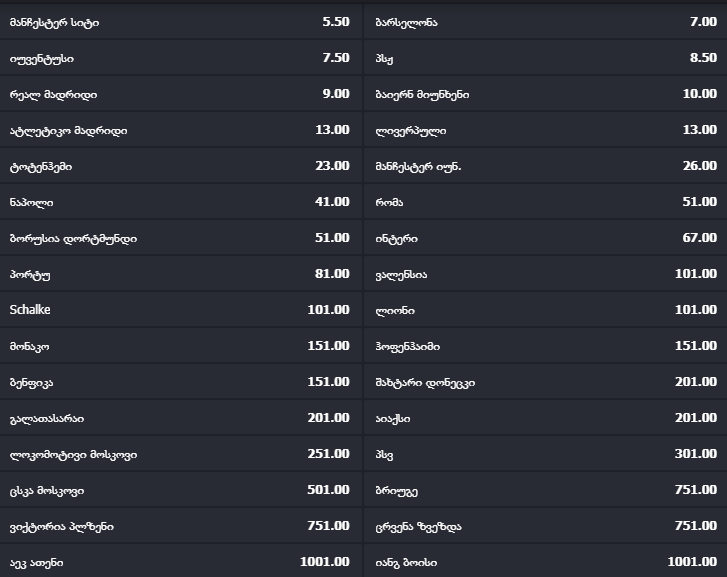
Task: Choose ატლეტიკო მადრიდი 13.00 selection
Action: 181,130
